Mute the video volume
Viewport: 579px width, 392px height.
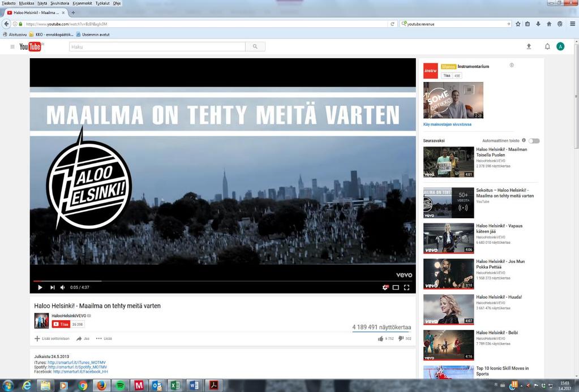(x=63, y=287)
